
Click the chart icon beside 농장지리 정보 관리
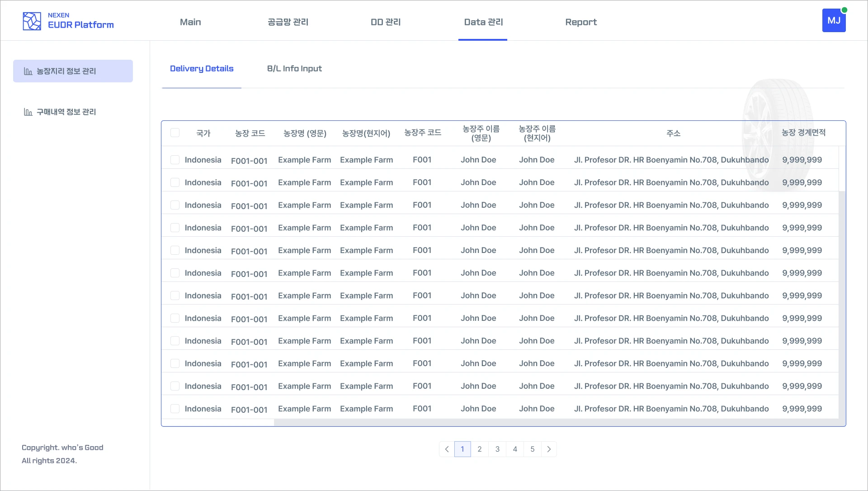[28, 71]
